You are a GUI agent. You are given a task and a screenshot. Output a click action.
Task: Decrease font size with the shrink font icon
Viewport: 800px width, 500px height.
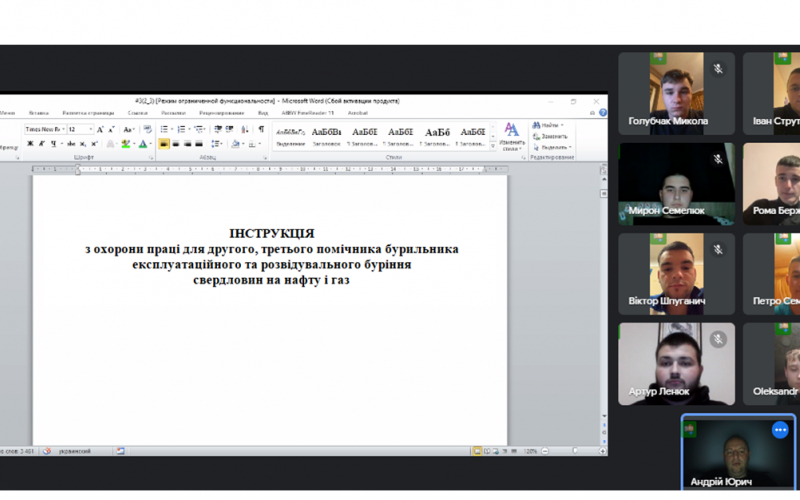(x=111, y=130)
